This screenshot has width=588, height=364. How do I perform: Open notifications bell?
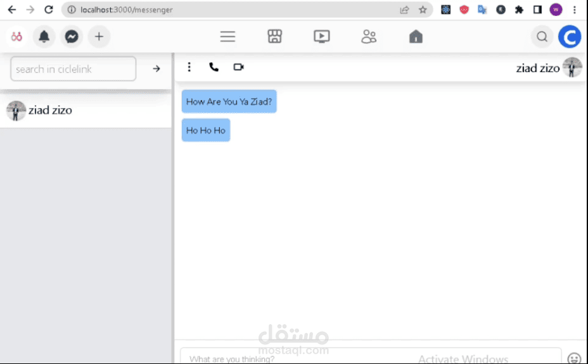tap(44, 37)
